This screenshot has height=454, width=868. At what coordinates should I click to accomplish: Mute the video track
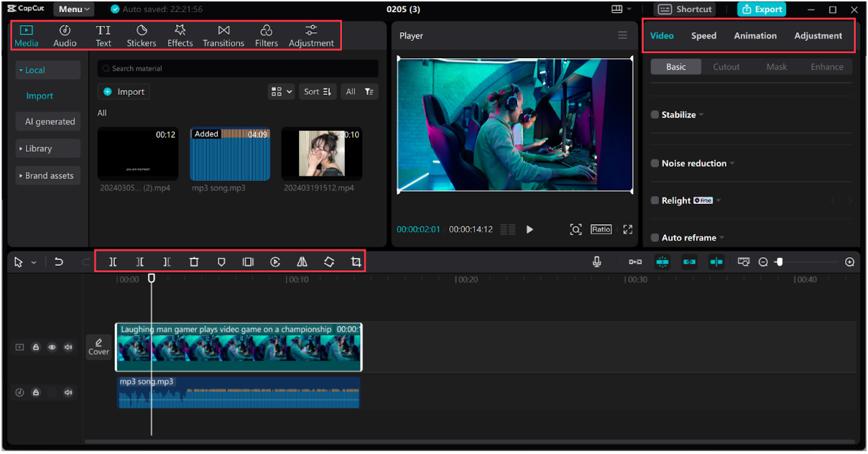pos(68,347)
